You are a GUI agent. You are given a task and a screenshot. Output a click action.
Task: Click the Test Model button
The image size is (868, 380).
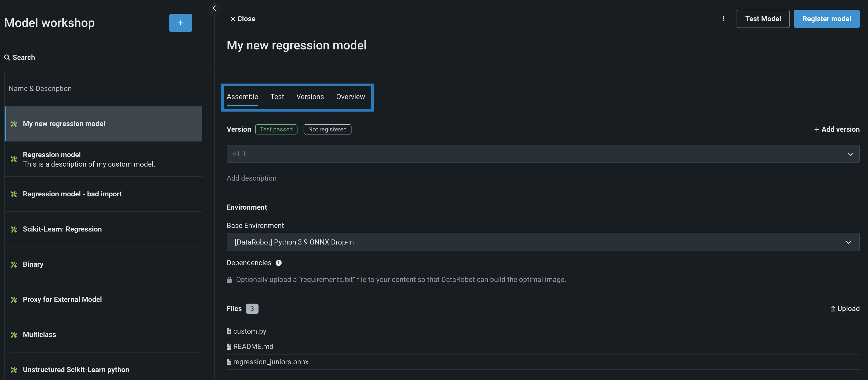[763, 19]
